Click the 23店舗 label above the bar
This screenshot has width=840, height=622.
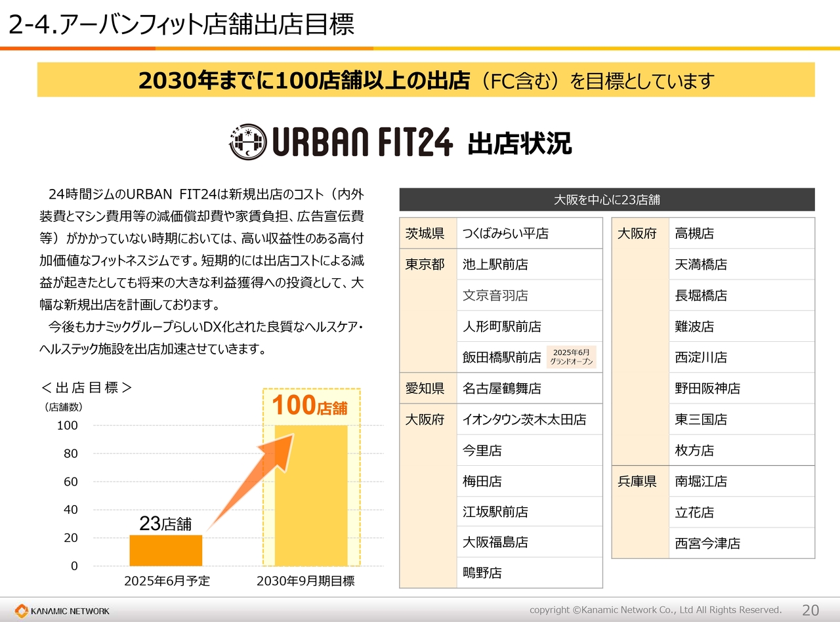165,524
